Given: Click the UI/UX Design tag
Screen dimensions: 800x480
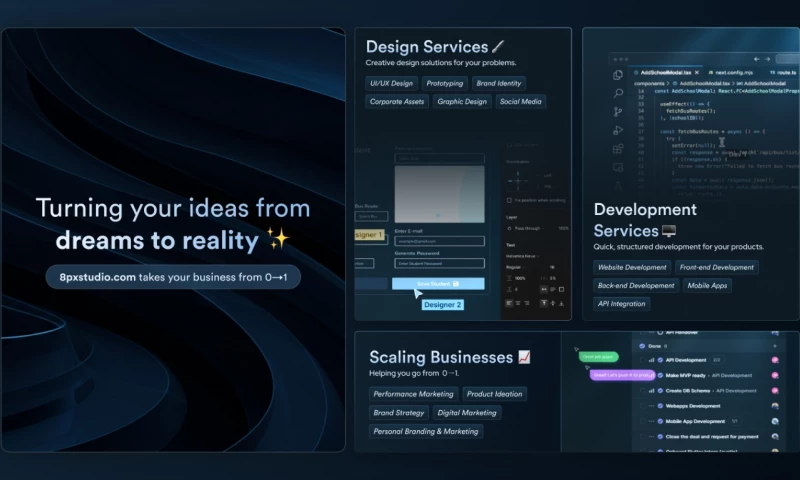Looking at the screenshot, I should point(390,84).
